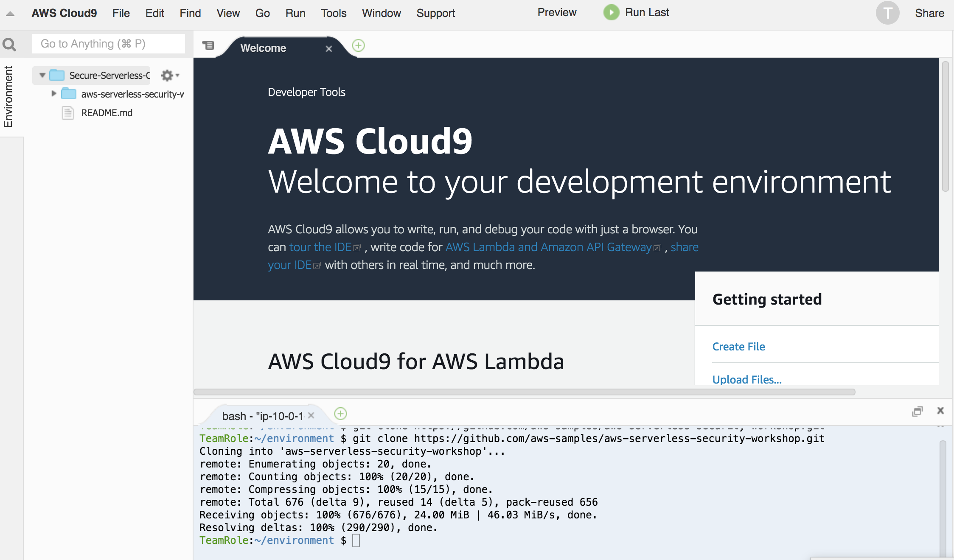Click the Welcome page vertical scrollbar
954x560 pixels.
click(x=945, y=126)
